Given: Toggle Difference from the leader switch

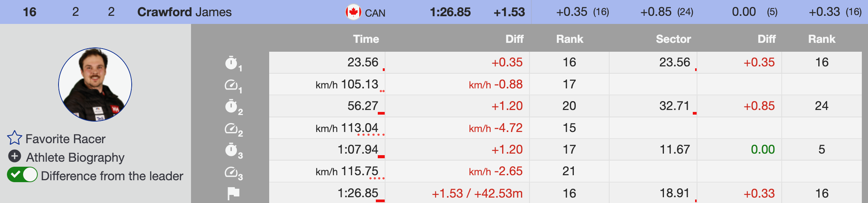Looking at the screenshot, I should pyautogui.click(x=22, y=175).
